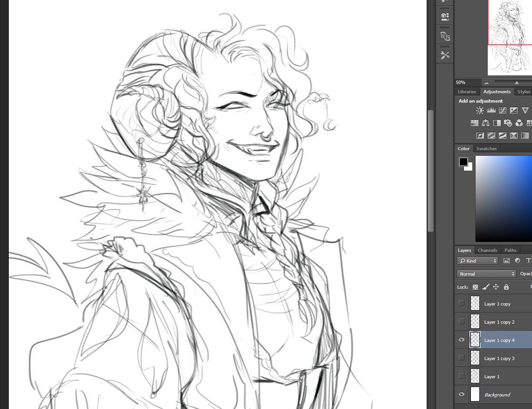Click the Navigator zoom slider handle
The image size is (532, 409).
(x=517, y=83)
